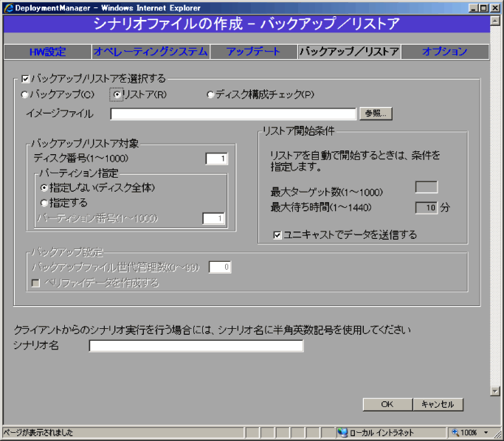Click the パーティション番号 input field
The image size is (504, 441).
(x=214, y=219)
